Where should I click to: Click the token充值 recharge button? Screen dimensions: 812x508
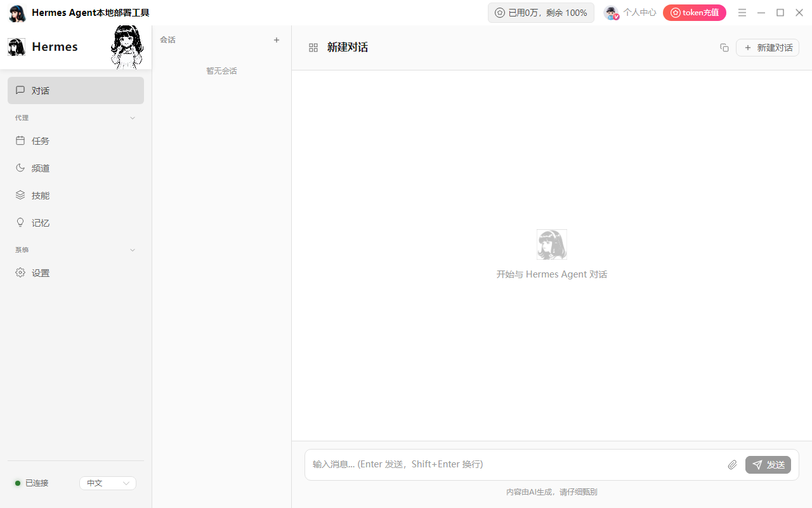tap(695, 13)
